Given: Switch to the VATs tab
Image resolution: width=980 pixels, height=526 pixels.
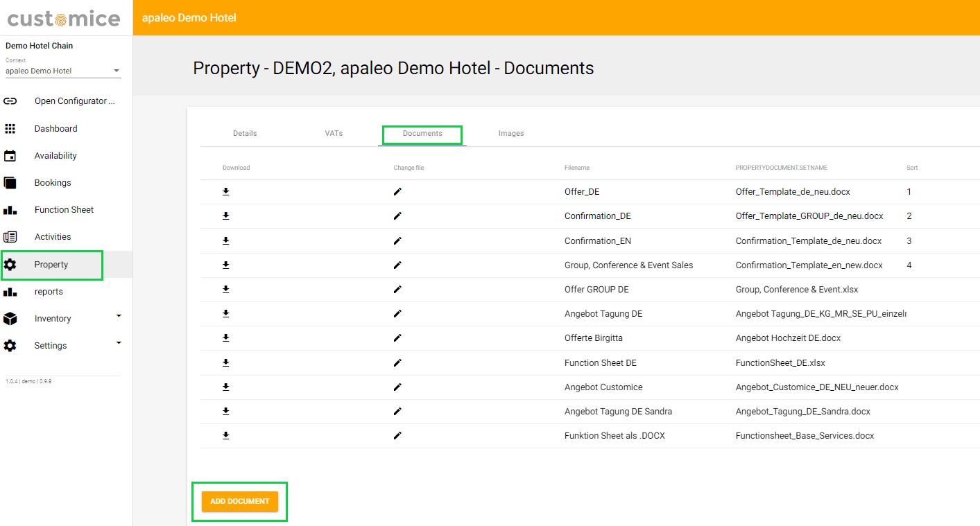Looking at the screenshot, I should tap(334, 133).
